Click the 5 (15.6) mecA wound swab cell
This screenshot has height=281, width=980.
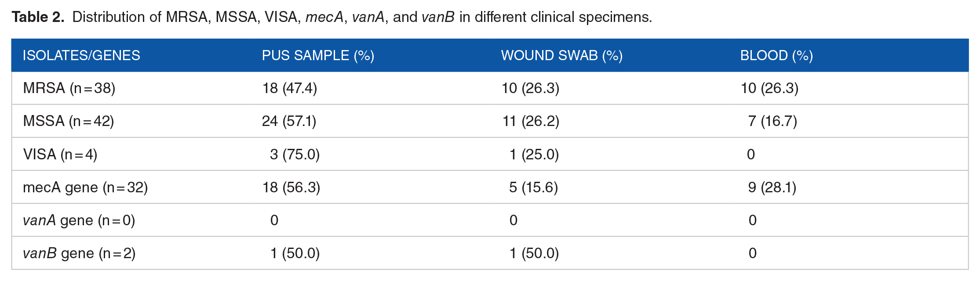[x=533, y=187]
